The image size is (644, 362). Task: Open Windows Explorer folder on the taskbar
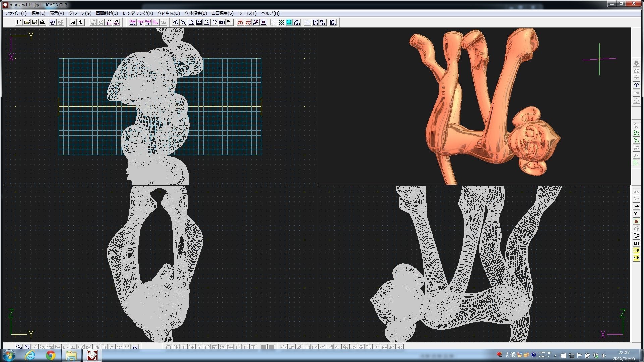click(71, 355)
